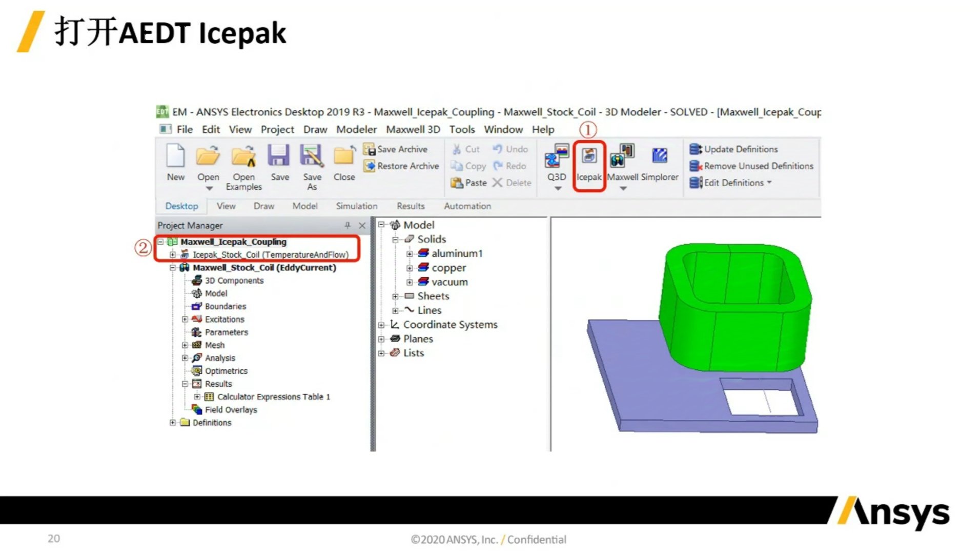The width and height of the screenshot is (980, 554).
Task: Click the Save As icon
Action: (312, 155)
